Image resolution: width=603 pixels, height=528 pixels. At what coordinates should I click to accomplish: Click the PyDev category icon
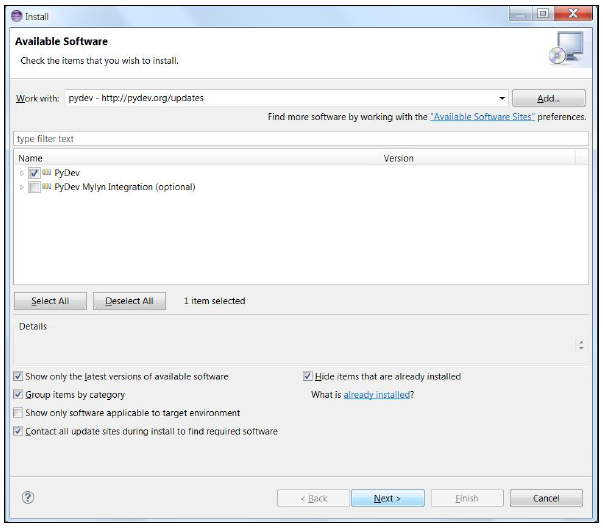[x=47, y=173]
